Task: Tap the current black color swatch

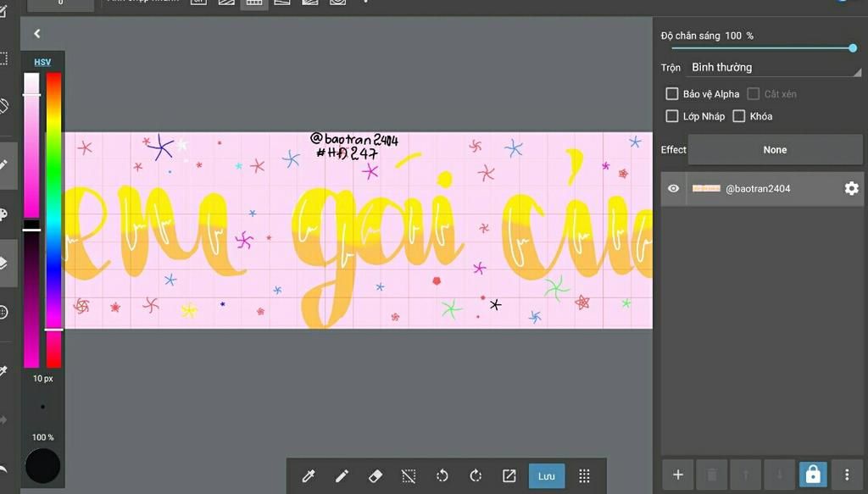Action: [42, 466]
